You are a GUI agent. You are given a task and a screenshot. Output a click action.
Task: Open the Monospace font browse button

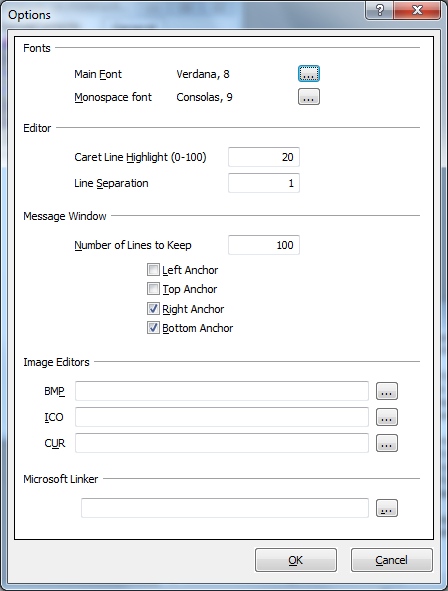coord(309,97)
